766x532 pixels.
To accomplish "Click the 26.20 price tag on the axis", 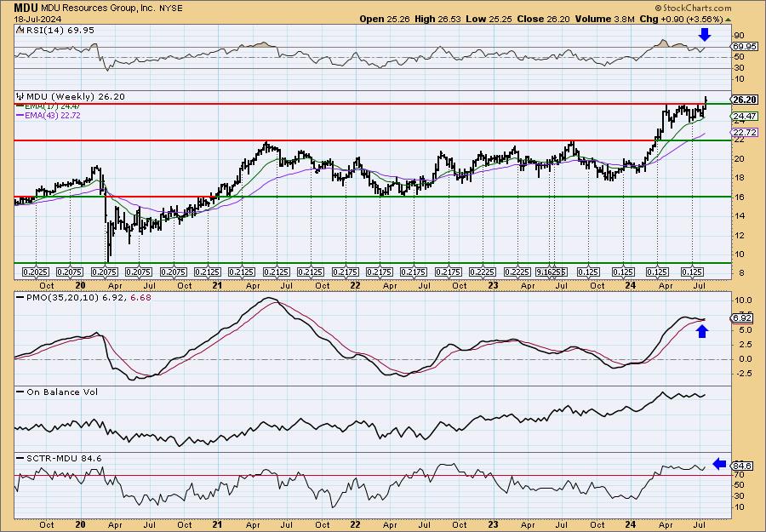I will pos(745,100).
